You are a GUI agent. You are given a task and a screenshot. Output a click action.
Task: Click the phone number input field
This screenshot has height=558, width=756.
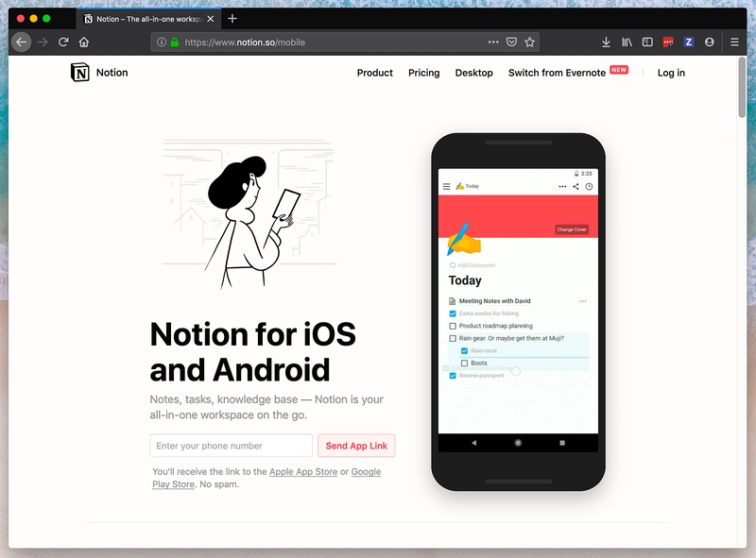tap(231, 446)
